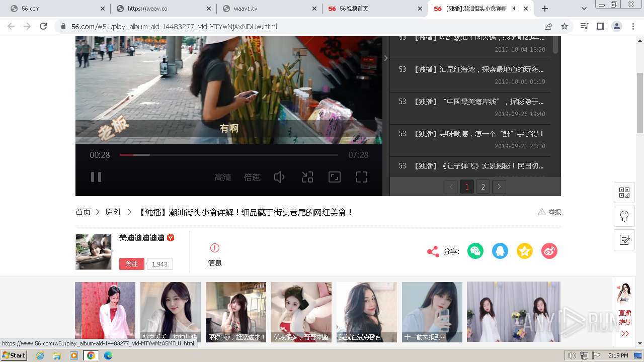This screenshot has height=362, width=644.
Task: Click the page vertical scrollbar
Action: pos(640,103)
